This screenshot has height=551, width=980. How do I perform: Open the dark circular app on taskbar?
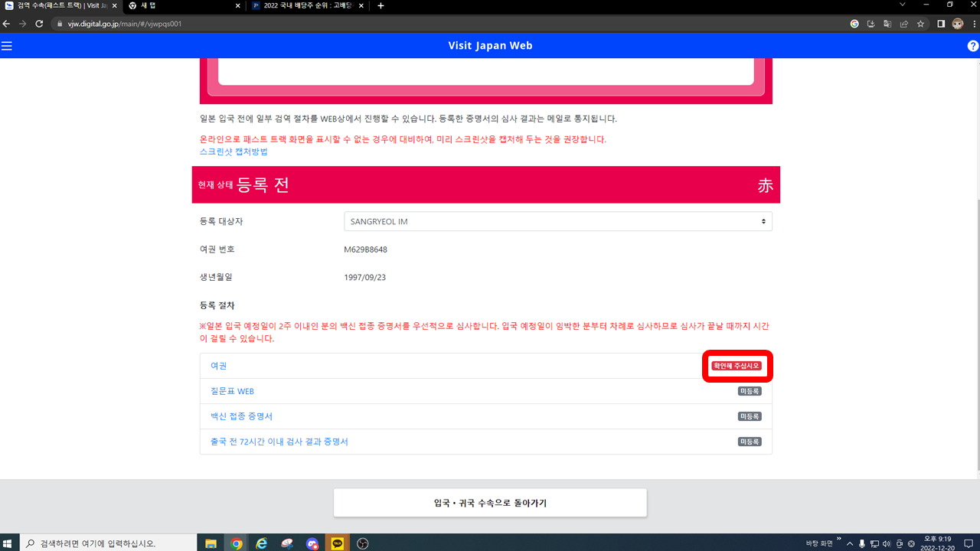point(363,543)
